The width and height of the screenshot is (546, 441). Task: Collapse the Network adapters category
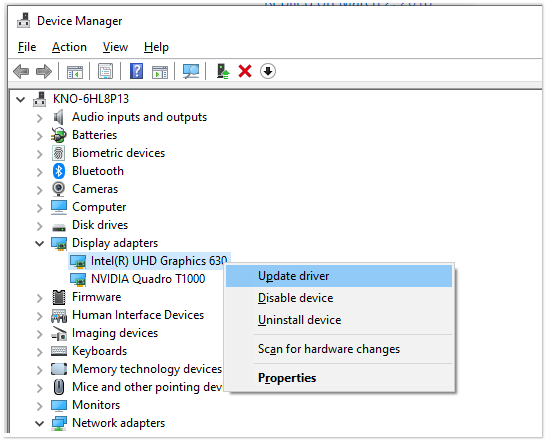pos(40,423)
